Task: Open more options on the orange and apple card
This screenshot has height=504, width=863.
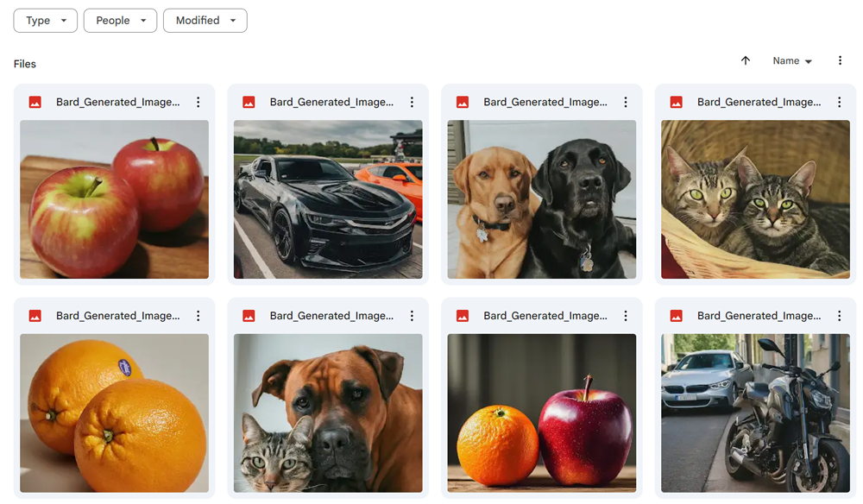Action: [625, 315]
